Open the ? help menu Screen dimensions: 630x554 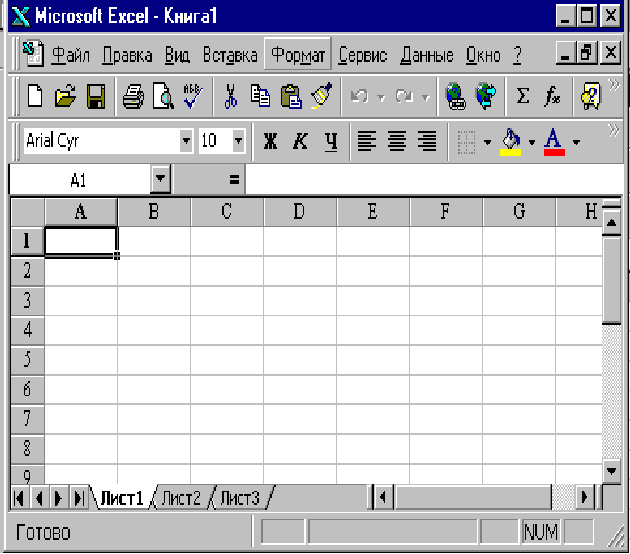pyautogui.click(x=517, y=55)
